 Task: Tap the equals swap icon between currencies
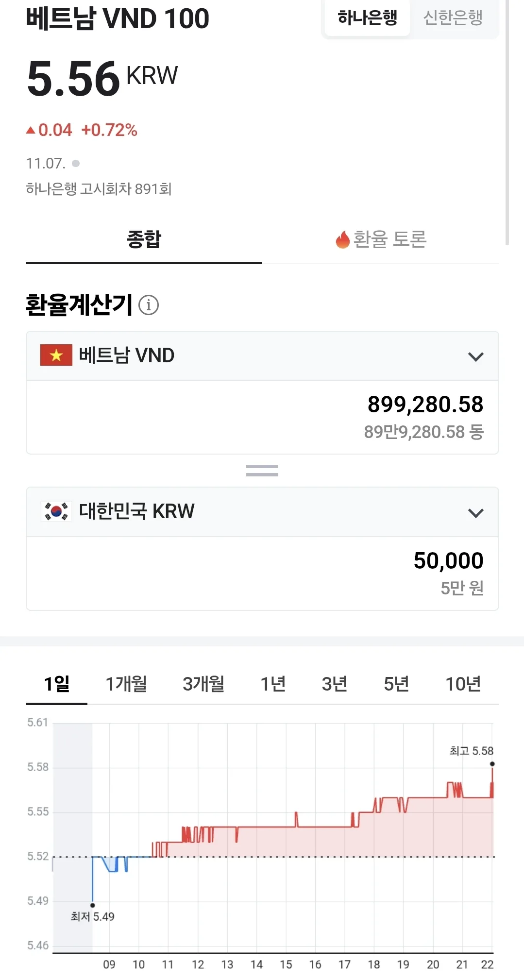click(x=262, y=470)
